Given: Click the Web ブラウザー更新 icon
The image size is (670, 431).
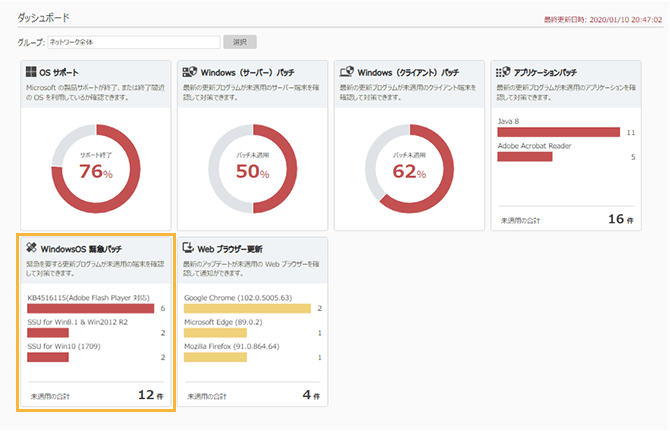Looking at the screenshot, I should tap(188, 247).
